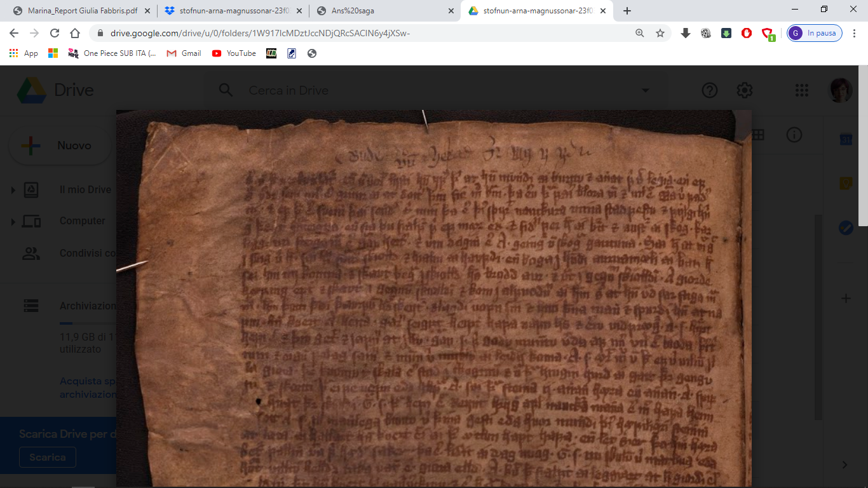
Task: Open search options dropdown arrow
Action: pos(646,90)
